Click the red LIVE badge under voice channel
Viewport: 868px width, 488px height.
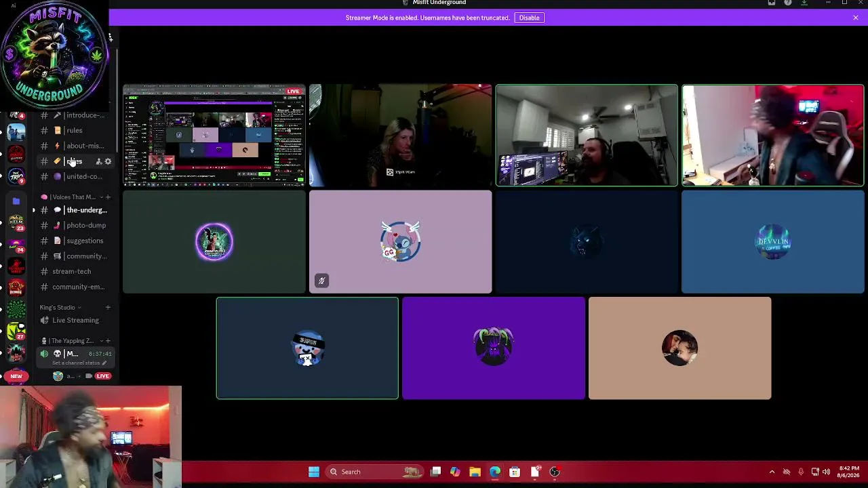click(102, 376)
